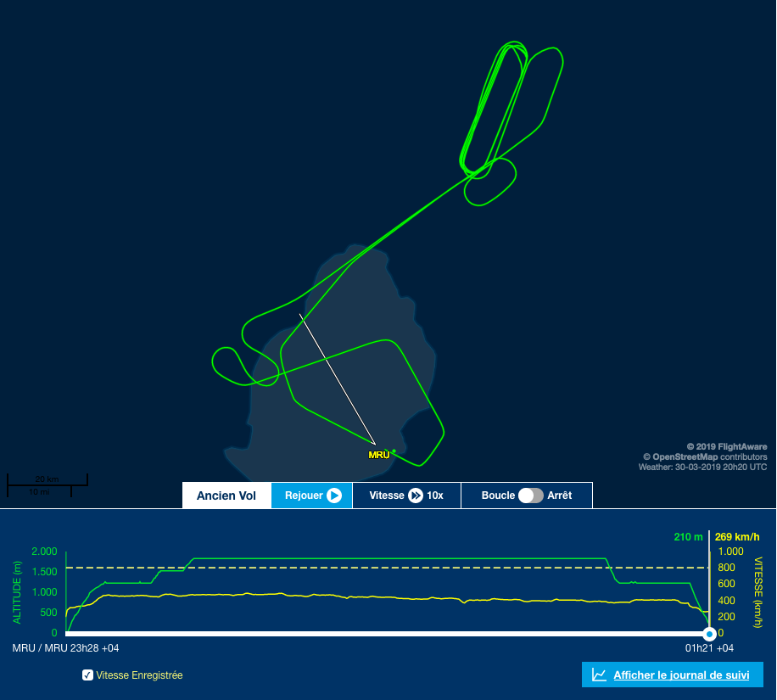Screen dimensions: 777x700
Task: Click the 2.000 altitude axis label
Action: coord(45,552)
